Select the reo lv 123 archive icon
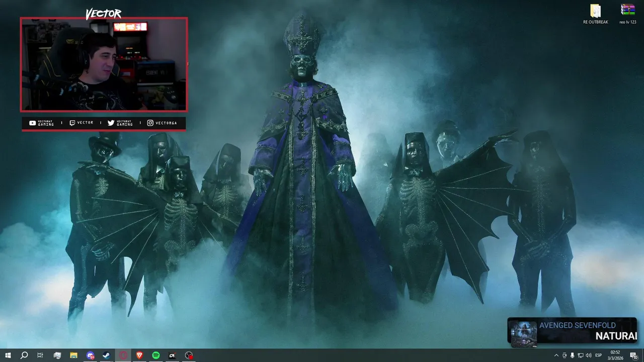 627,15
